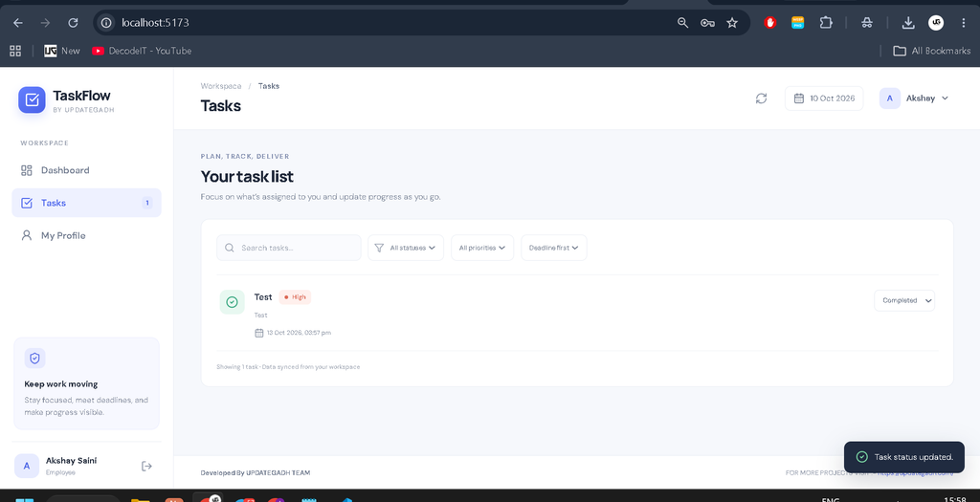Click the Workspace breadcrumb link
This screenshot has height=502, width=980.
pyautogui.click(x=221, y=86)
